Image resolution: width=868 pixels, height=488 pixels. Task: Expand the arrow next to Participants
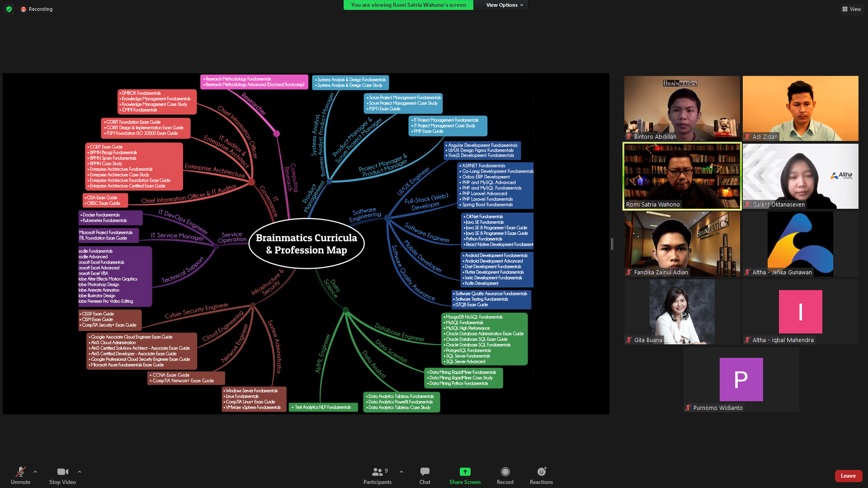pyautogui.click(x=401, y=472)
